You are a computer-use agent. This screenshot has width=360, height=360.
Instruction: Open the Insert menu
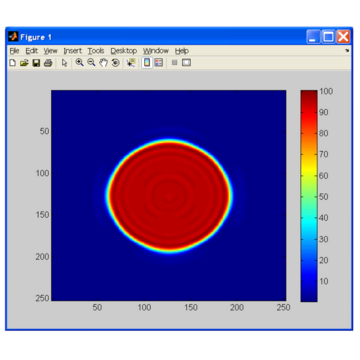pyautogui.click(x=73, y=51)
